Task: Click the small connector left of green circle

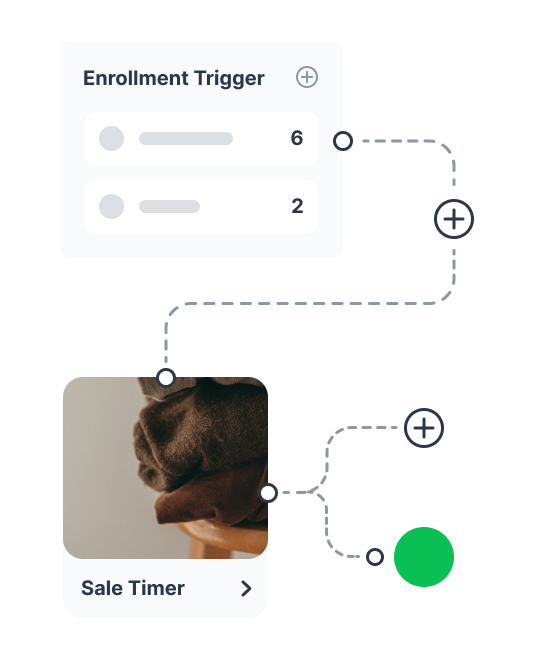Action: click(x=375, y=557)
